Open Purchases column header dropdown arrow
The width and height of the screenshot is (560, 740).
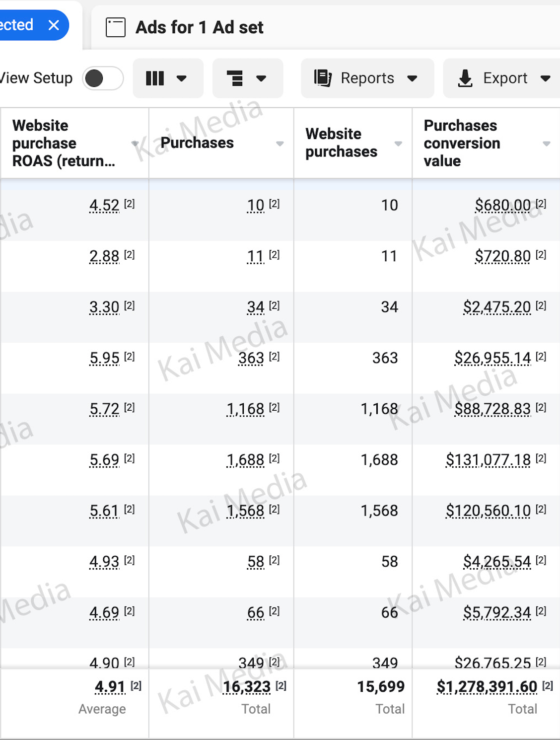pyautogui.click(x=280, y=144)
